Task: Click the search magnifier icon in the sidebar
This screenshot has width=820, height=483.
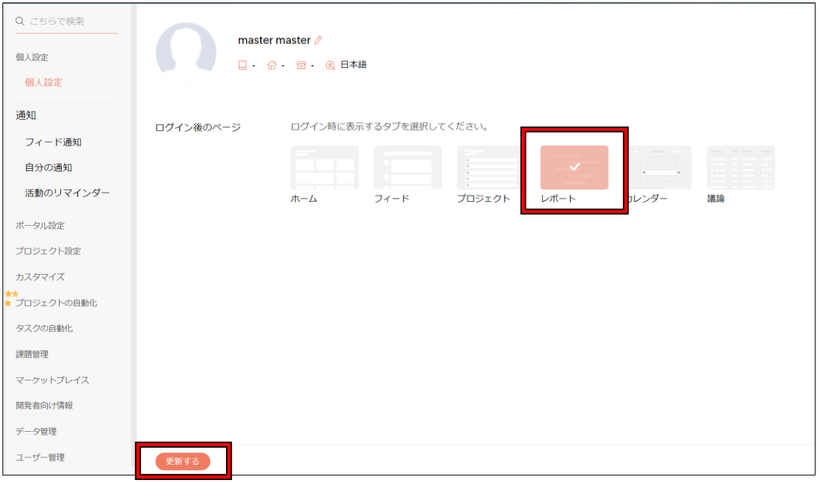Action: click(x=19, y=21)
